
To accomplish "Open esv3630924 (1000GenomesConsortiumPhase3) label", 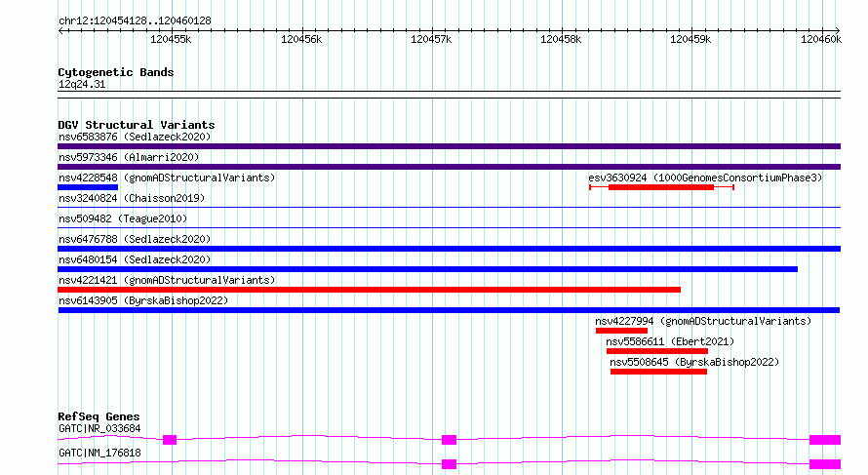I will tap(705, 178).
